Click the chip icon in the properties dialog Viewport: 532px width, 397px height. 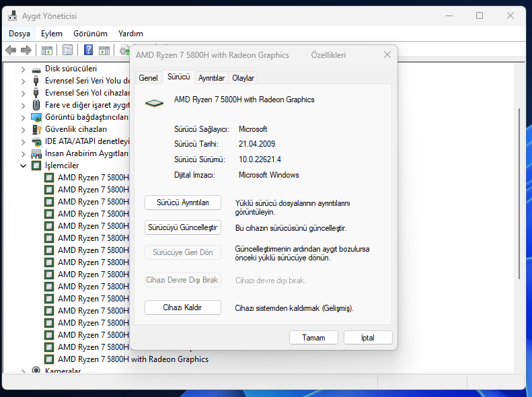(x=155, y=103)
